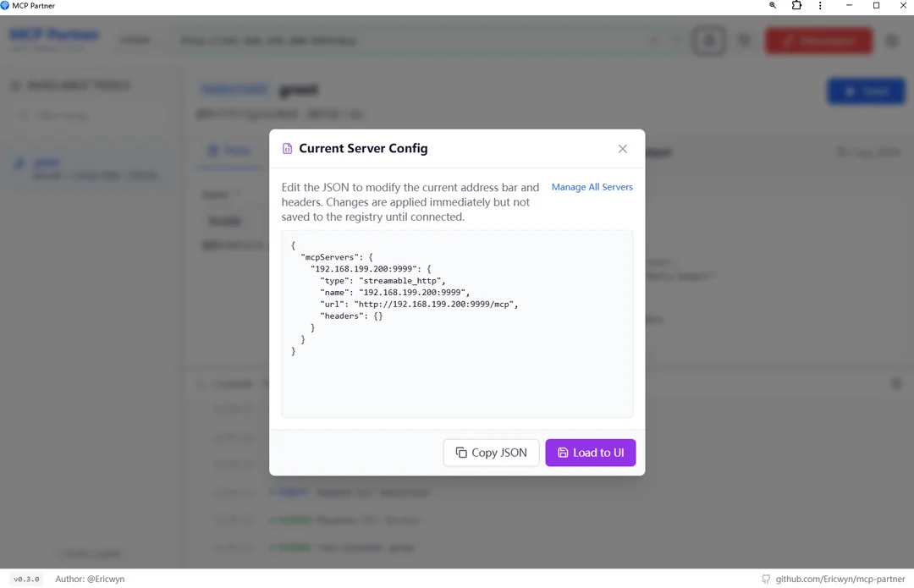The width and height of the screenshot is (914, 588).
Task: Click the MCP Partner app icon in title bar
Action: click(5, 5)
